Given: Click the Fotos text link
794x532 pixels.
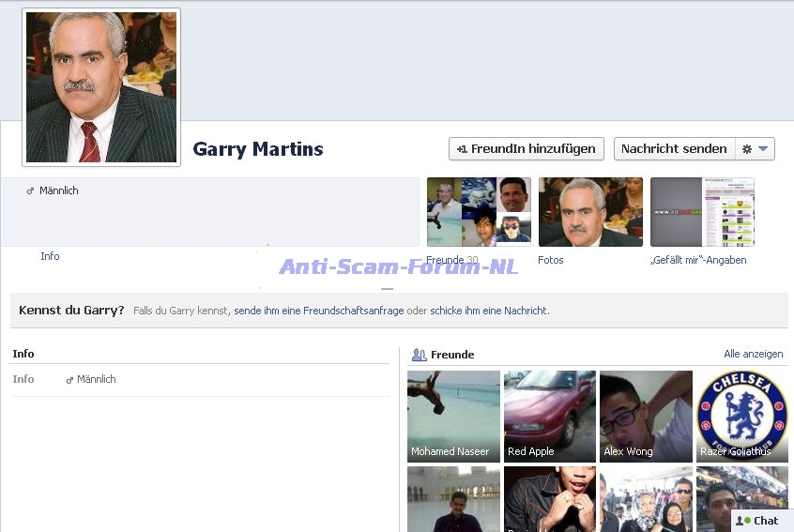Looking at the screenshot, I should coord(550,260).
